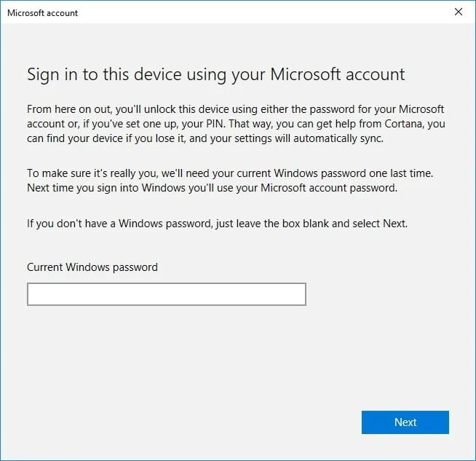This screenshot has height=461, width=476.
Task: Click the word "Next" ending the blank-box instruction
Action: click(394, 224)
